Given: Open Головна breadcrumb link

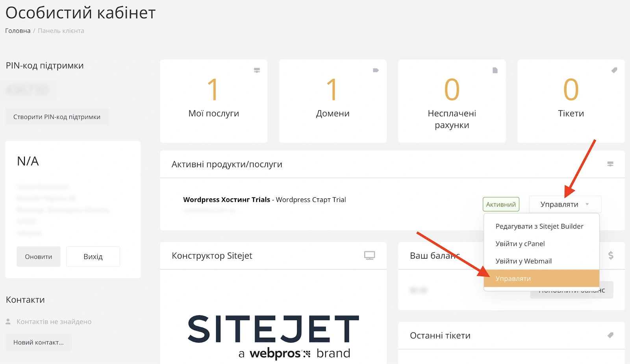Looking at the screenshot, I should [18, 31].
